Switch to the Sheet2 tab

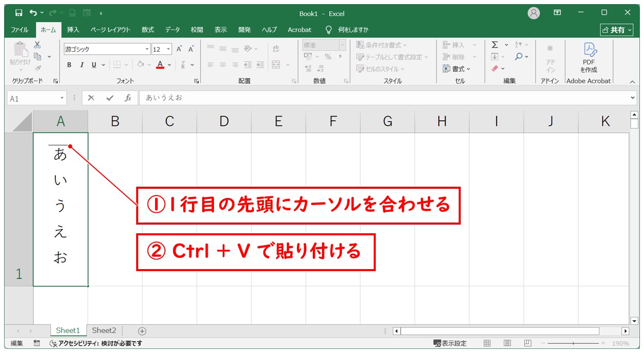coord(104,330)
